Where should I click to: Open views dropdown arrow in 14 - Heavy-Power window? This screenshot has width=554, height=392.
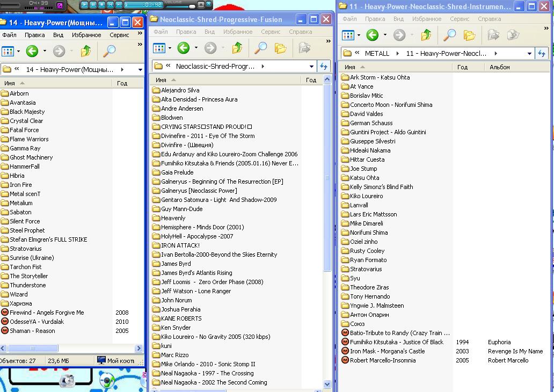point(18,51)
